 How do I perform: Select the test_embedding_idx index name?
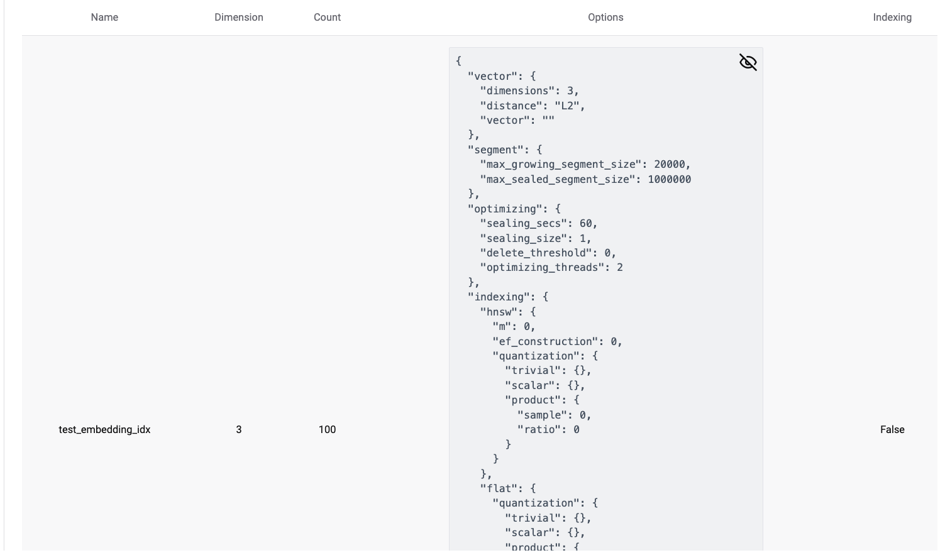click(104, 430)
